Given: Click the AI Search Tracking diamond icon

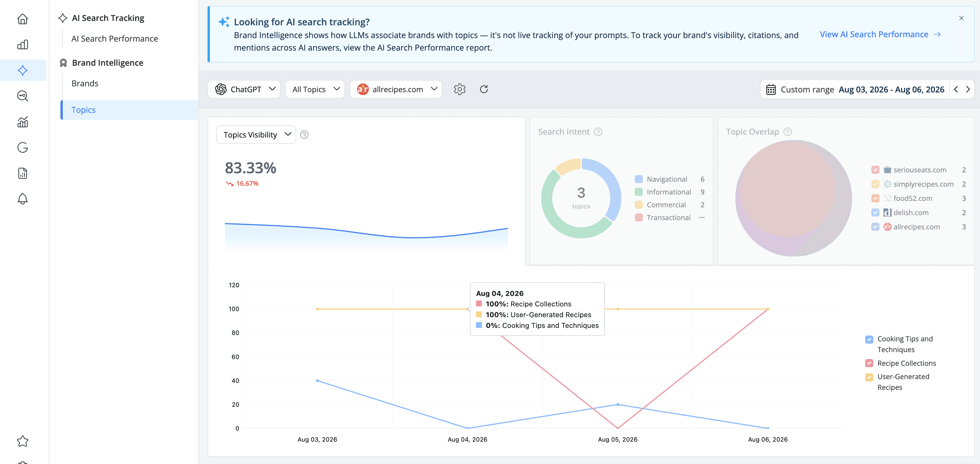Looking at the screenshot, I should tap(63, 18).
